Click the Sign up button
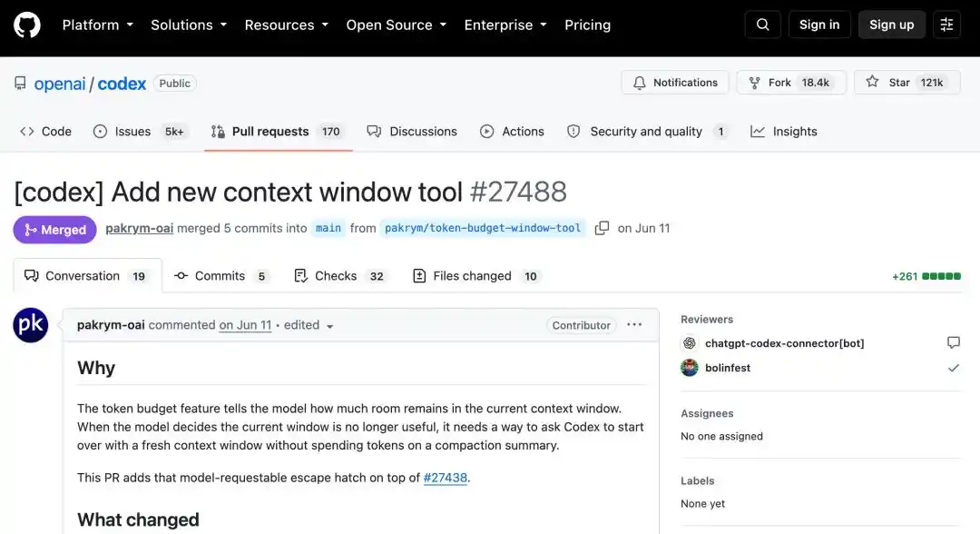This screenshot has height=534, width=980. [x=891, y=25]
